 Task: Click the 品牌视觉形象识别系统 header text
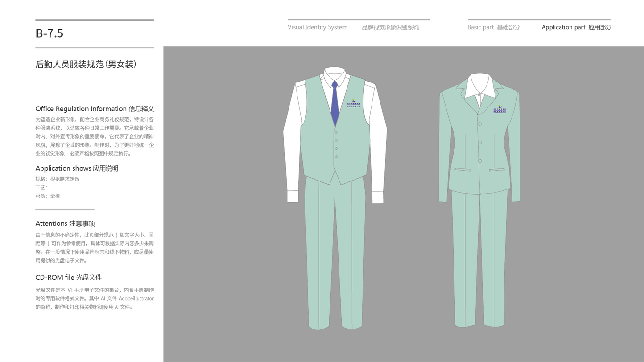pos(390,27)
